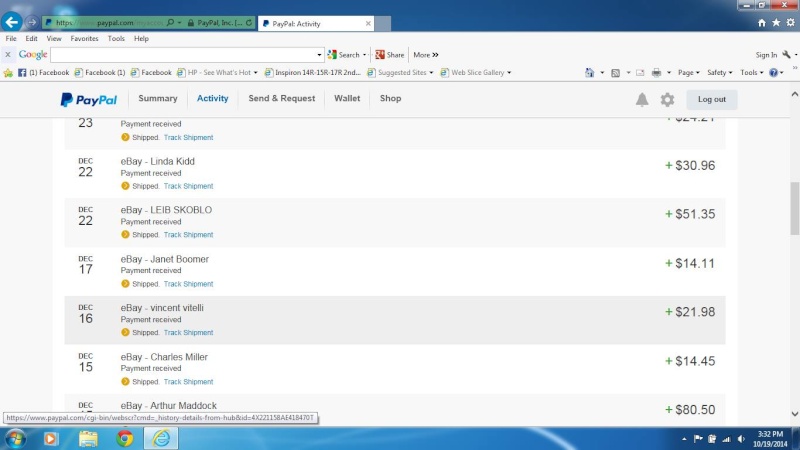The image size is (800, 450).
Task: Click the Google toolbar Share button
Action: pyautogui.click(x=390, y=55)
